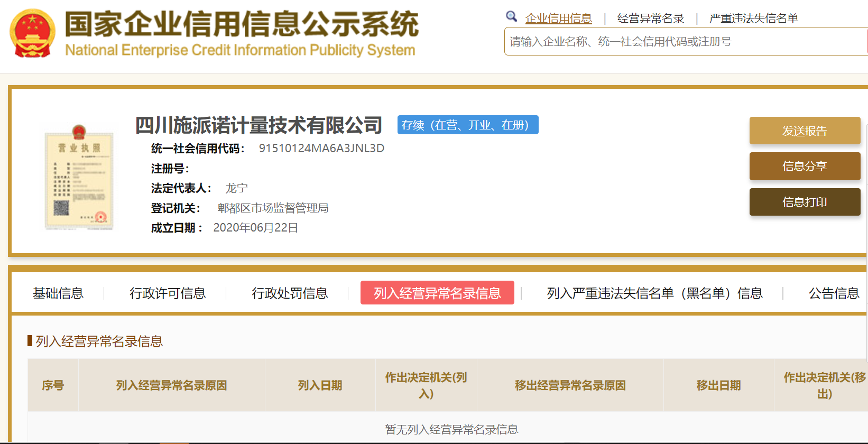This screenshot has width=868, height=444.
Task: Click the 存续（在营、开业、在册）status badge
Action: tap(468, 125)
